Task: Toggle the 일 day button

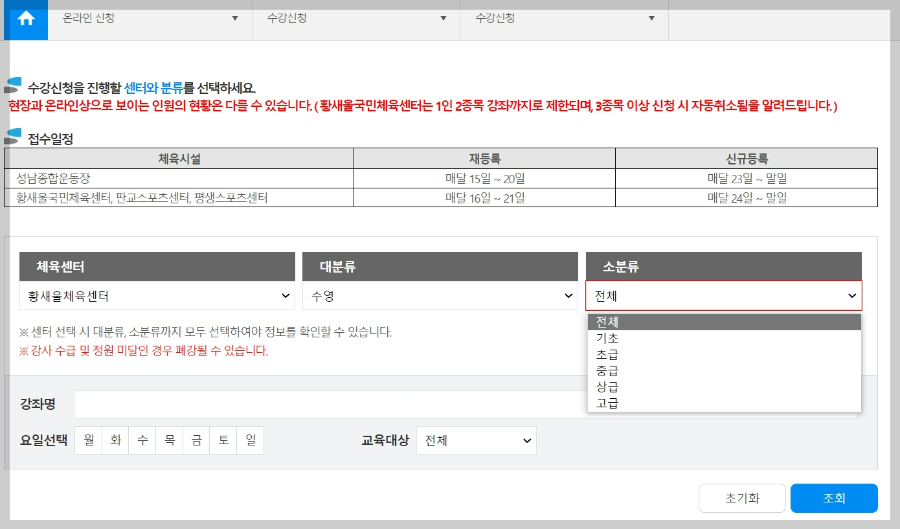Action: point(250,441)
